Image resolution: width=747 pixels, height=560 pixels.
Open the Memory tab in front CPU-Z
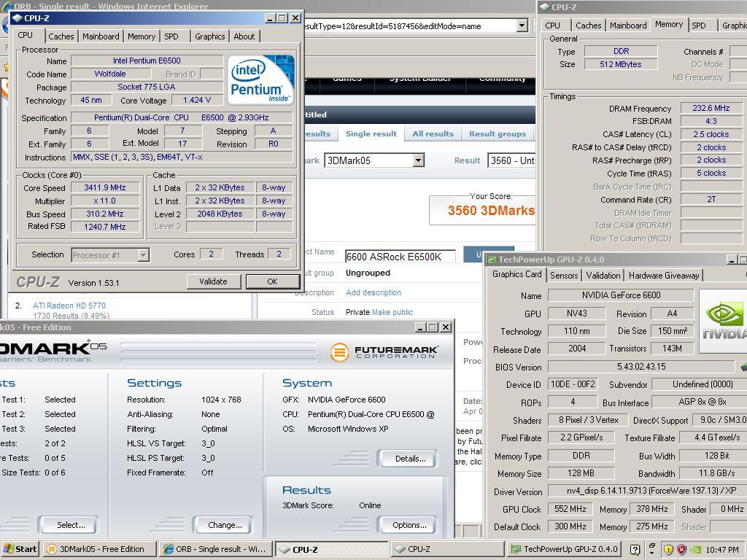pos(142,36)
